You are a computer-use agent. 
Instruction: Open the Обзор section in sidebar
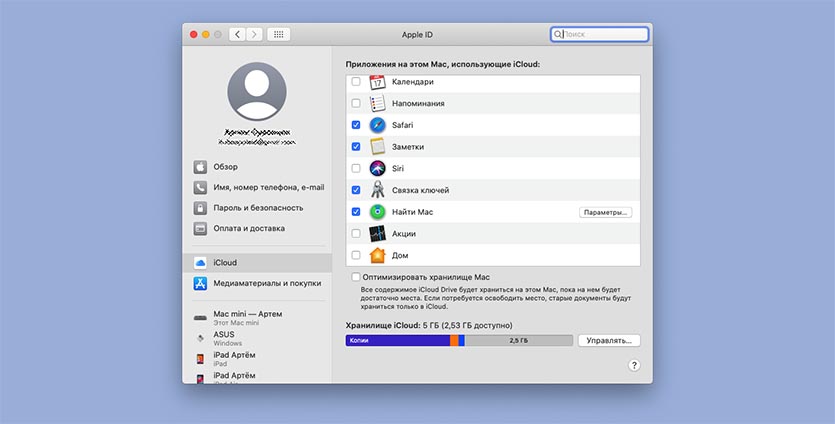coord(225,167)
